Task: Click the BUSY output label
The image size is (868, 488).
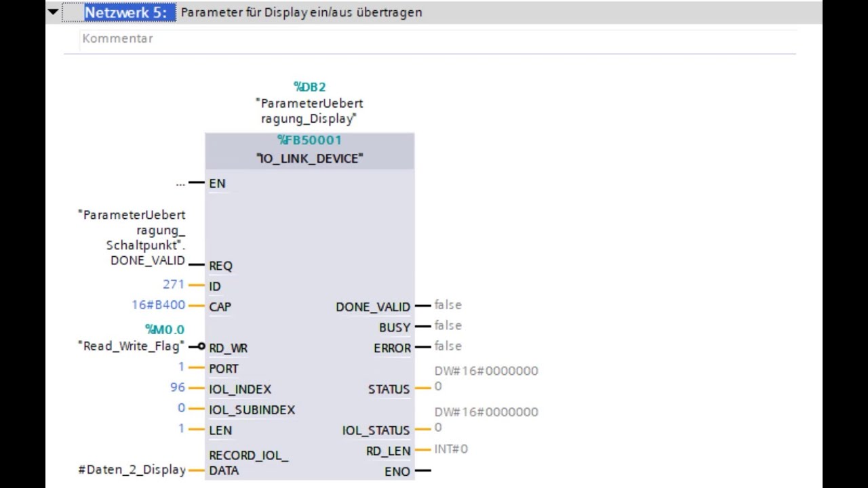Action: [395, 327]
